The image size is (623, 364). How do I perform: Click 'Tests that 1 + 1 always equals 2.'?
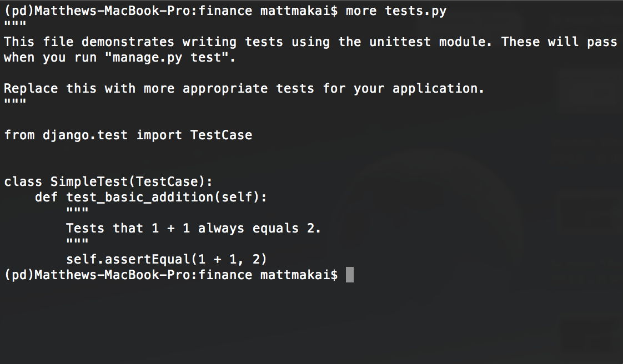(x=193, y=228)
